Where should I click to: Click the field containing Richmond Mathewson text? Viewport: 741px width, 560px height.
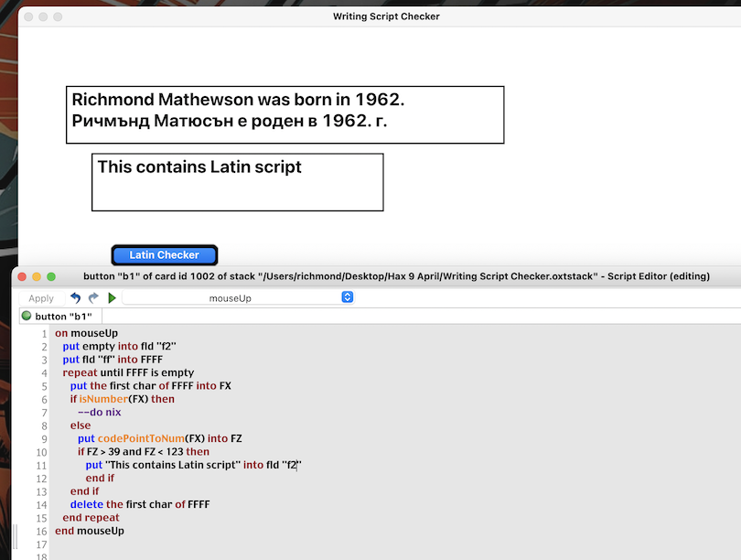285,114
